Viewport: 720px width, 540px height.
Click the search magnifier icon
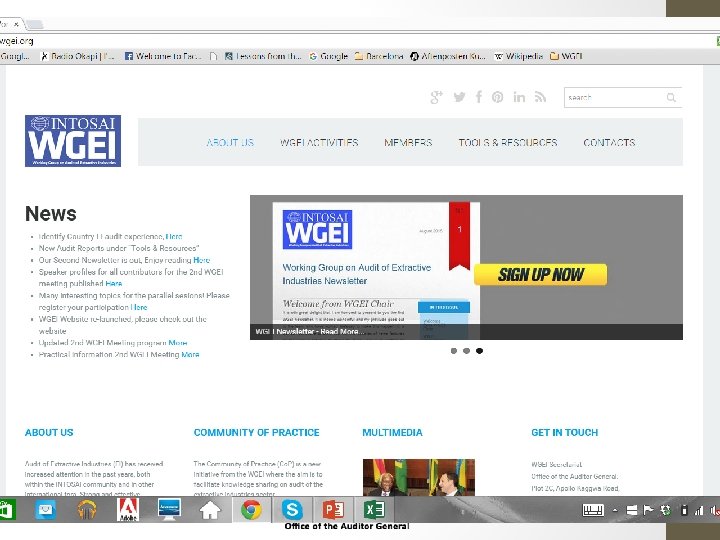pos(671,97)
